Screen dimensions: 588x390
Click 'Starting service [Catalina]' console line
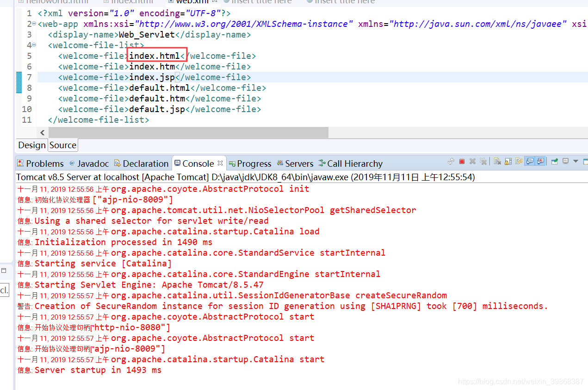click(x=94, y=264)
